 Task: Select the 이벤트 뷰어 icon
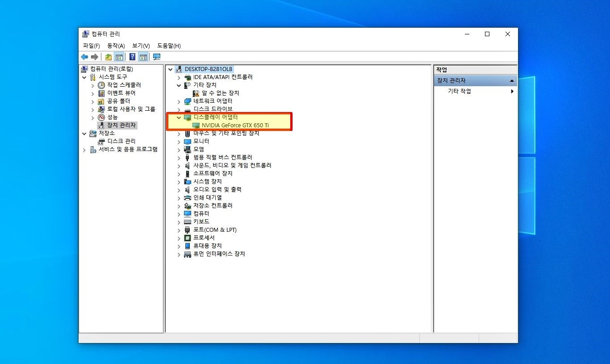click(101, 93)
